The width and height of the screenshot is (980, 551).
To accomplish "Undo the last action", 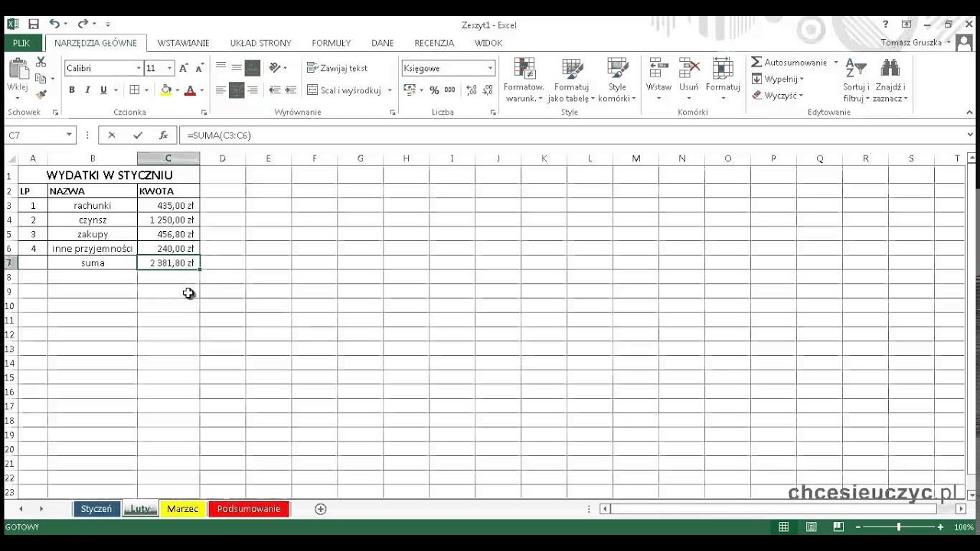I will [54, 24].
